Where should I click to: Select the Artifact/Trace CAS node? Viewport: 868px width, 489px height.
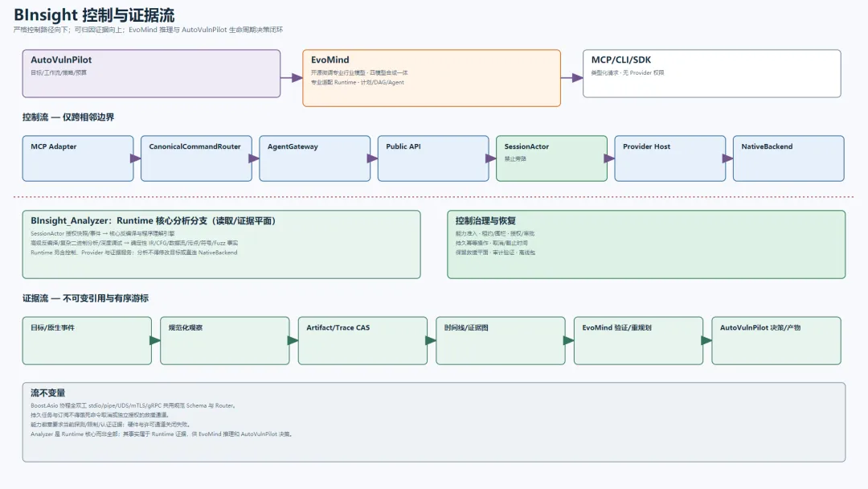[362, 340]
